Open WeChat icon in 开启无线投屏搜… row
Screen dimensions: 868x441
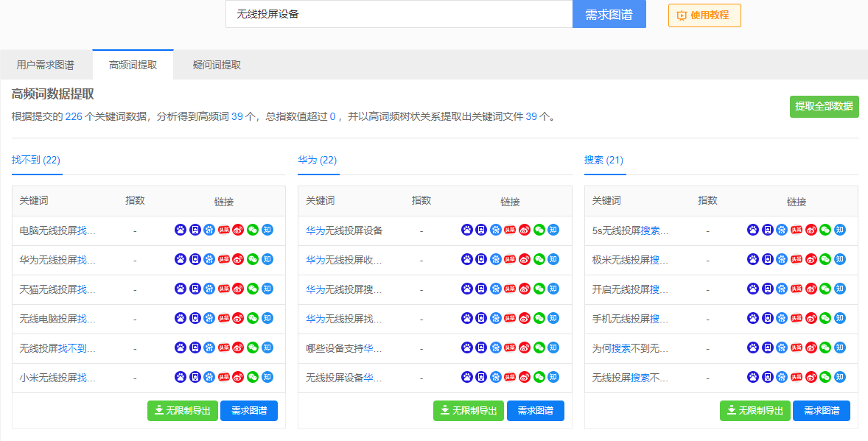(825, 289)
